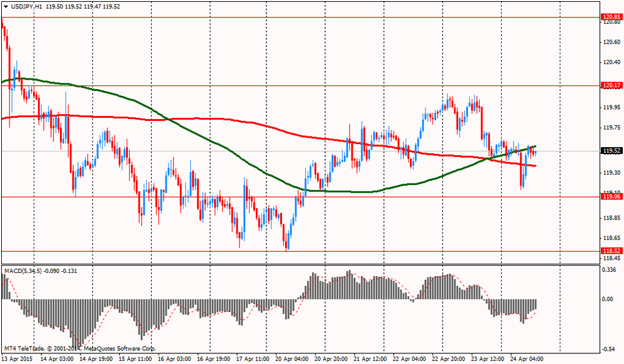This screenshot has width=624, height=364.
Task: Click the 17 Apr 11:00 time label
Action: coord(253,359)
